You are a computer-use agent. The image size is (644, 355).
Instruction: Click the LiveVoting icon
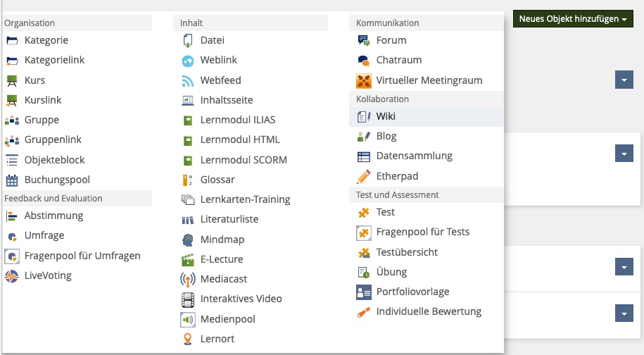[x=12, y=275]
